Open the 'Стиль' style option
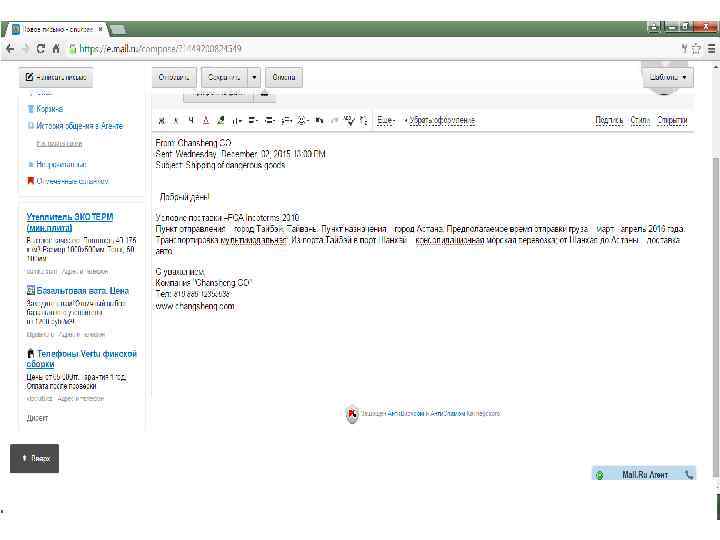Image resolution: width=720 pixels, height=540 pixels. (x=640, y=120)
